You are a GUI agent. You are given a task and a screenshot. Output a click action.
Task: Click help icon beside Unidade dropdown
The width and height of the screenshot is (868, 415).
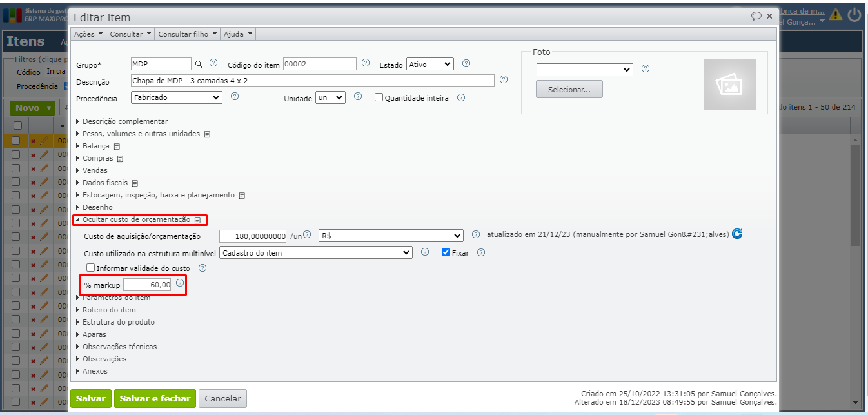[359, 96]
